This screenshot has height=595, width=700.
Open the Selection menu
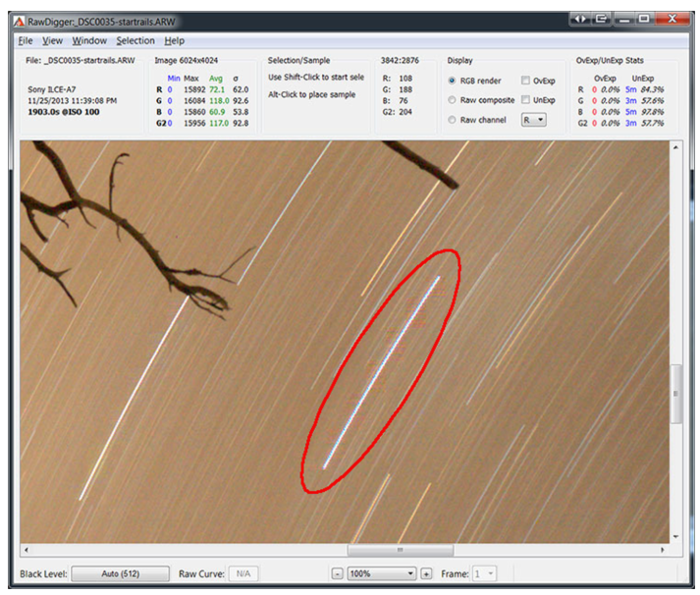(135, 41)
